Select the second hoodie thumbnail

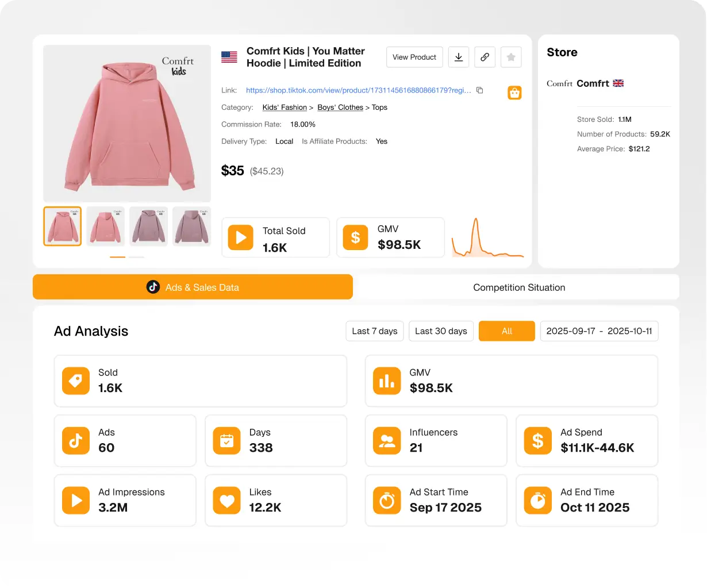(105, 226)
